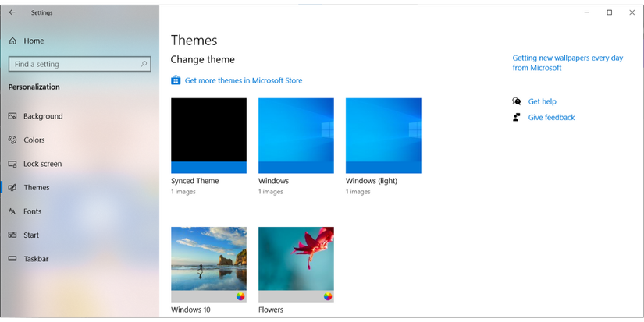Click the Colors palette icon

[x=12, y=140]
